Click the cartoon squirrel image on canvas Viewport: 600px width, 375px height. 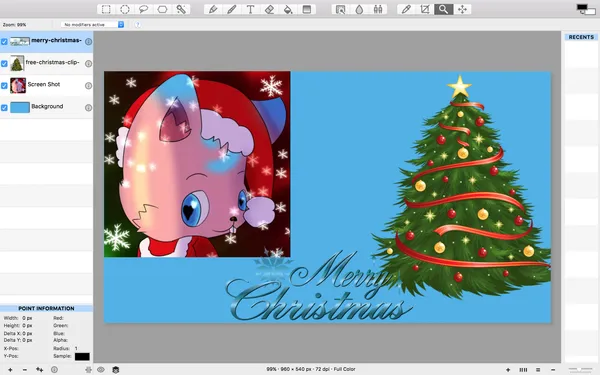point(197,164)
